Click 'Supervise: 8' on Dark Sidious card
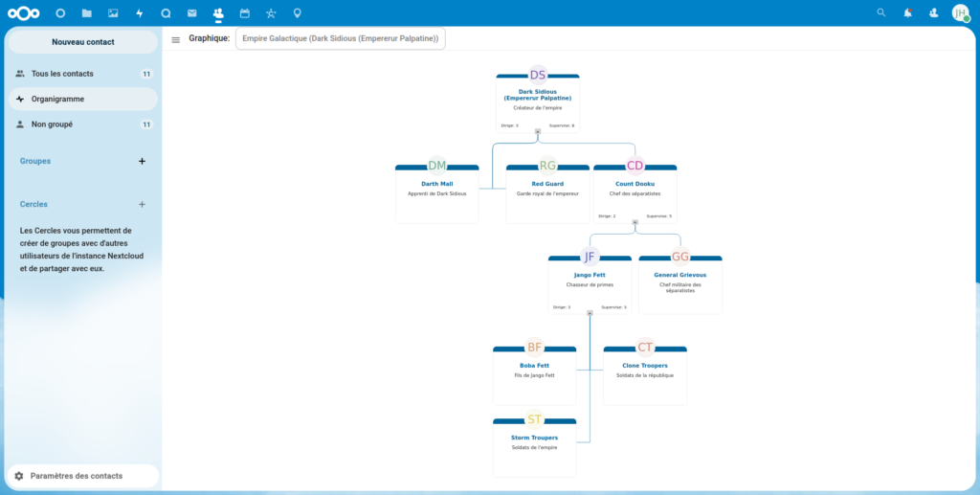This screenshot has width=980, height=495. (562, 125)
